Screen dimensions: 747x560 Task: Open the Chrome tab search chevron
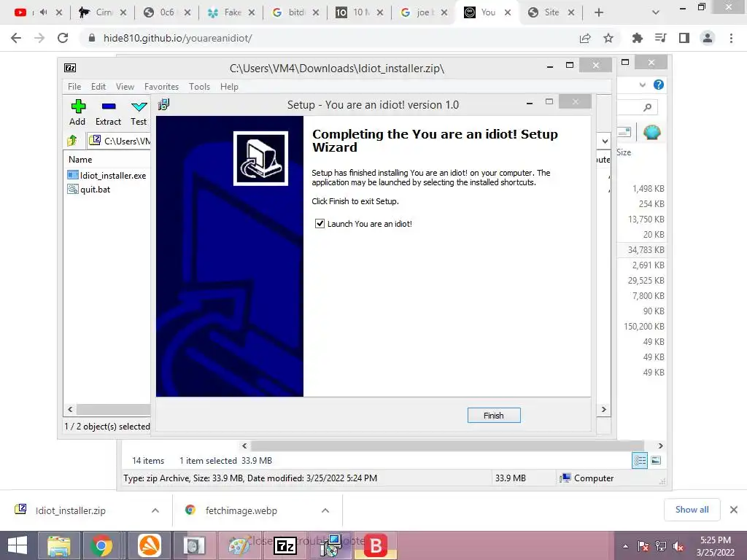[656, 12]
